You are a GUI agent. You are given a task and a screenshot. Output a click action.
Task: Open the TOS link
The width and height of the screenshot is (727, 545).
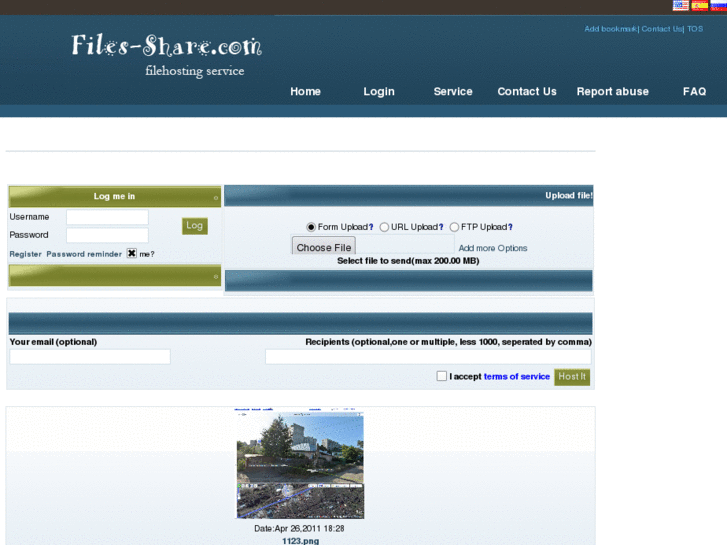[x=695, y=29]
